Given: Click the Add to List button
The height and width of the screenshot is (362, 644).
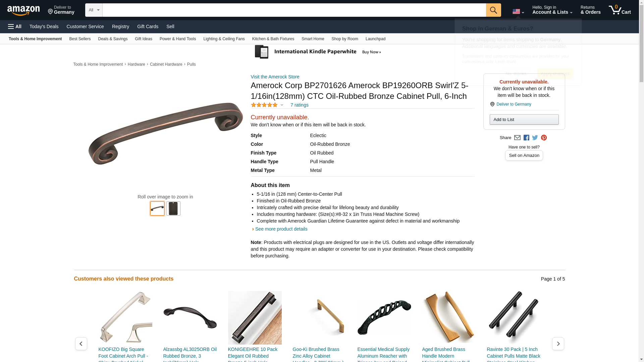Looking at the screenshot, I should [524, 120].
